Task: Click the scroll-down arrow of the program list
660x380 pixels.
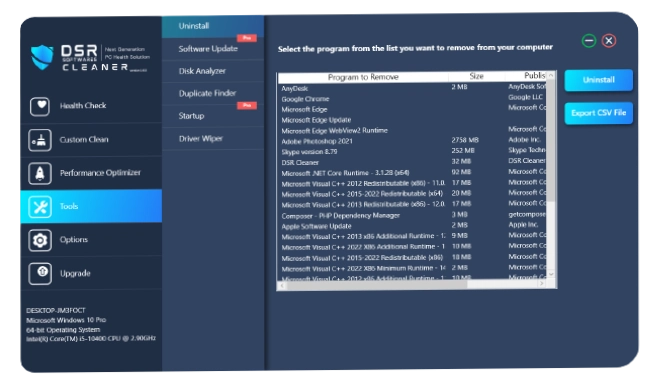Action: 551,274
